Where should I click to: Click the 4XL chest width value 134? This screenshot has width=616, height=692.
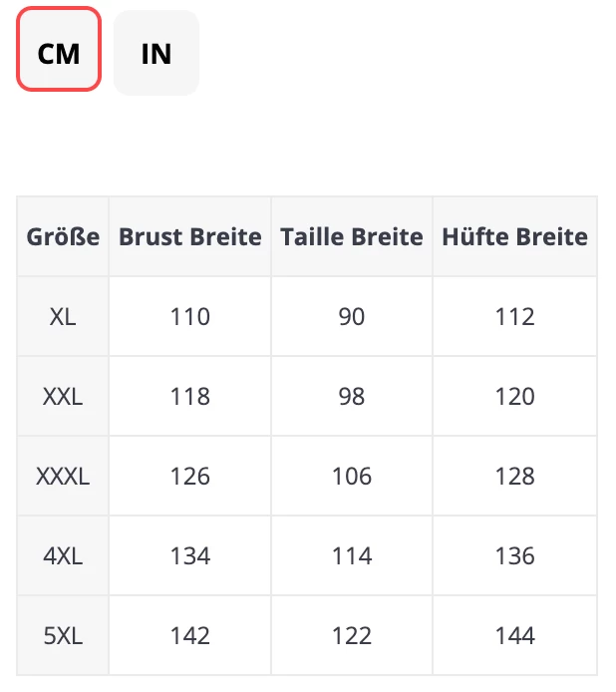[190, 556]
